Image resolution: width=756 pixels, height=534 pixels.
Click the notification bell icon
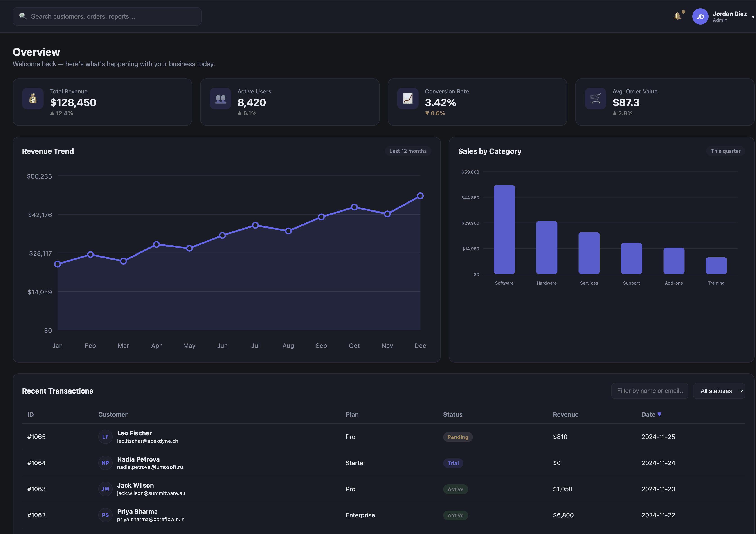tap(677, 16)
